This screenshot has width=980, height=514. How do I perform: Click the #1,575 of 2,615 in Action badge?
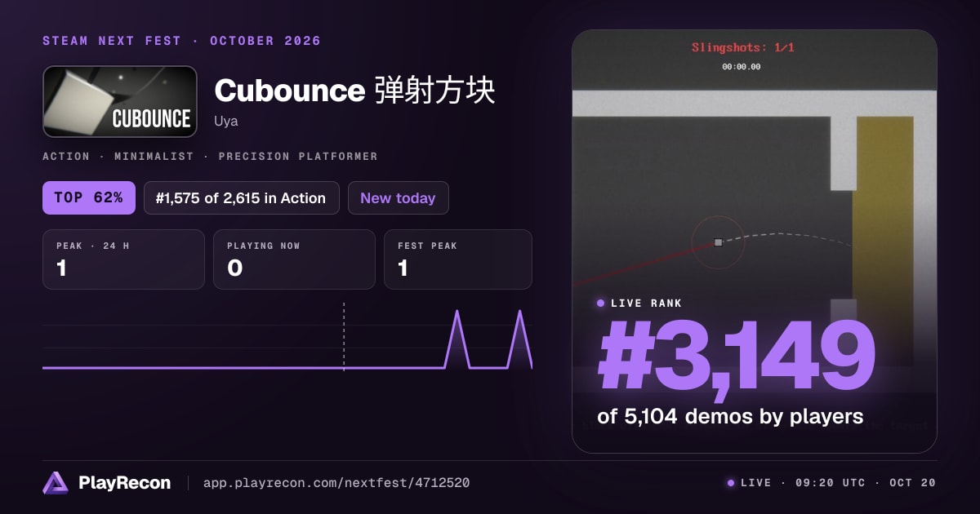pos(241,197)
